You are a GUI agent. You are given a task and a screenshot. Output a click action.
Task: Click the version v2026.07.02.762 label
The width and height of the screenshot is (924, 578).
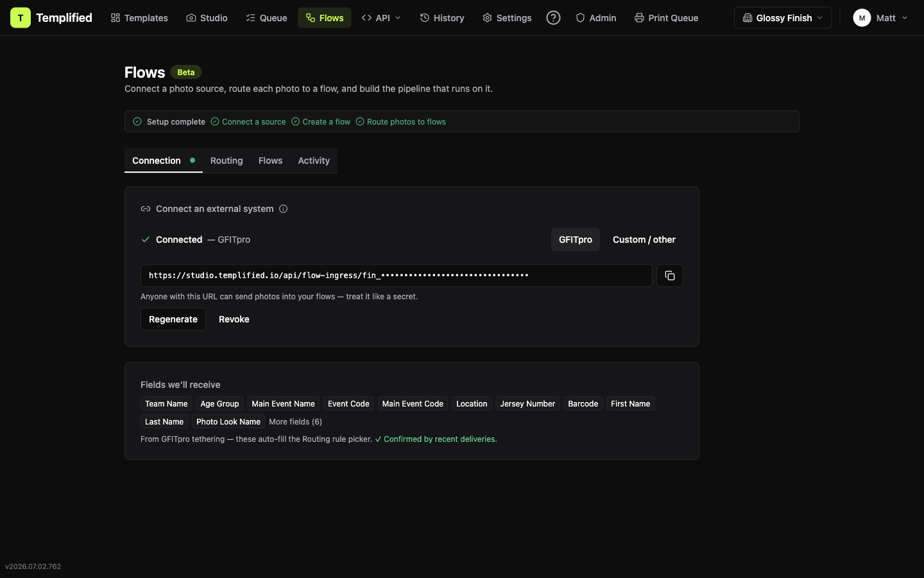click(x=33, y=566)
